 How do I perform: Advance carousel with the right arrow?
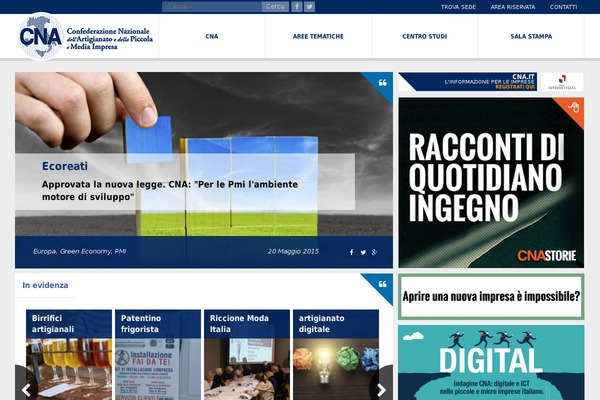pos(381,383)
